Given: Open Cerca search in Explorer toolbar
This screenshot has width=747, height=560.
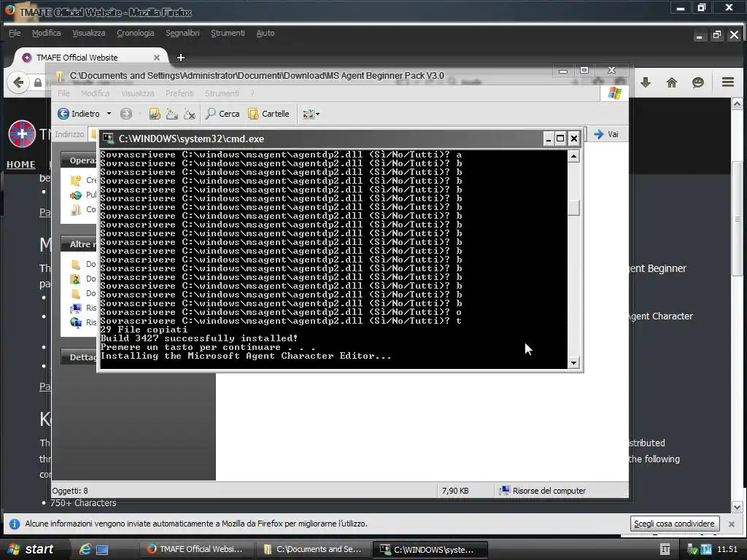Looking at the screenshot, I should pos(222,113).
